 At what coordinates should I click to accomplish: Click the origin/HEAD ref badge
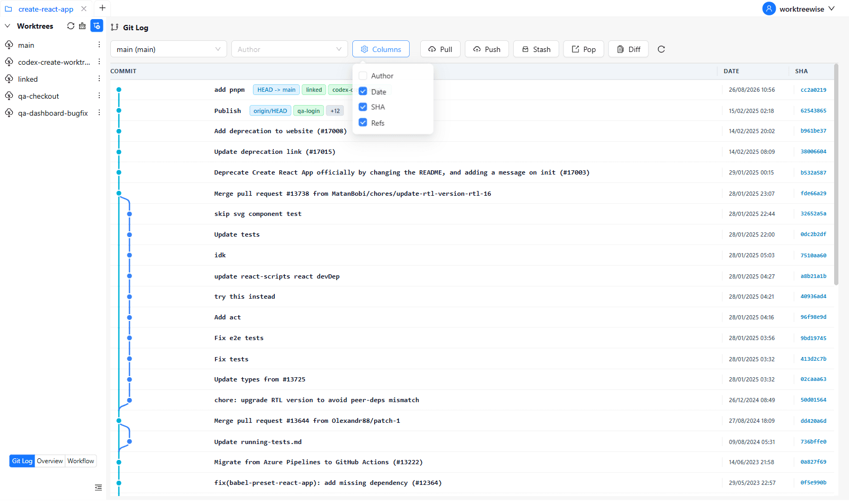click(270, 111)
